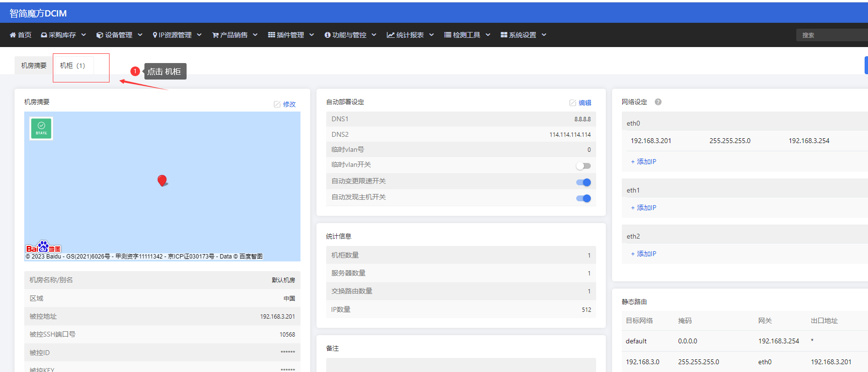Expand the 采购库存 dropdown arrow
Viewport: 868px width, 372px height.
84,35
